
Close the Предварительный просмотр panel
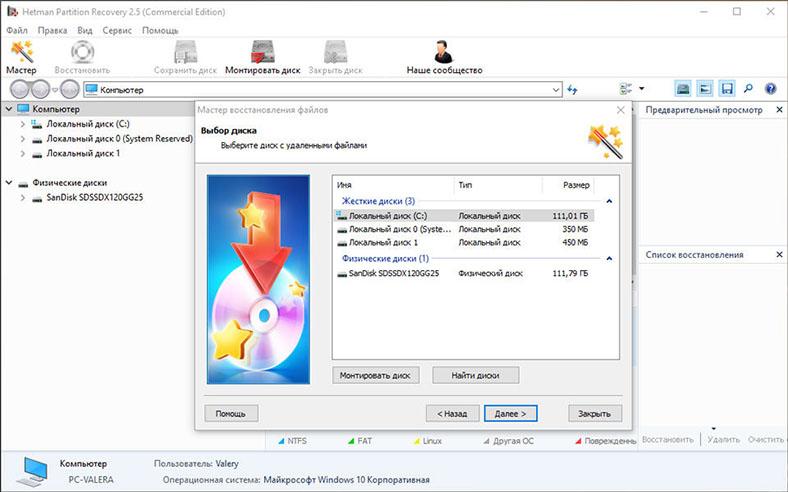click(x=779, y=110)
